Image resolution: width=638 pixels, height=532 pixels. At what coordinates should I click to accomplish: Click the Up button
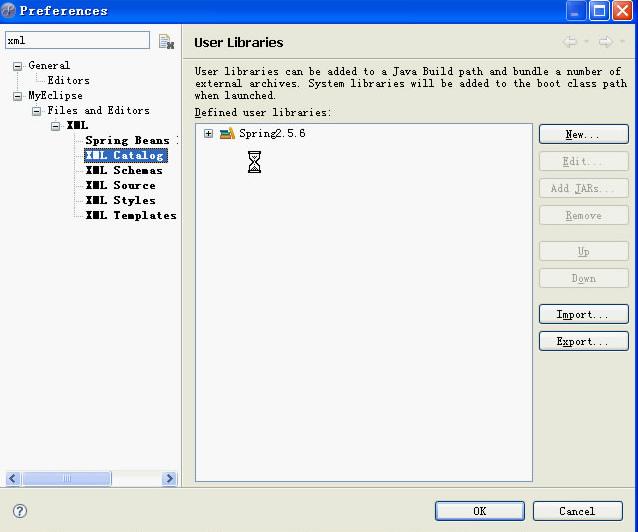(583, 252)
